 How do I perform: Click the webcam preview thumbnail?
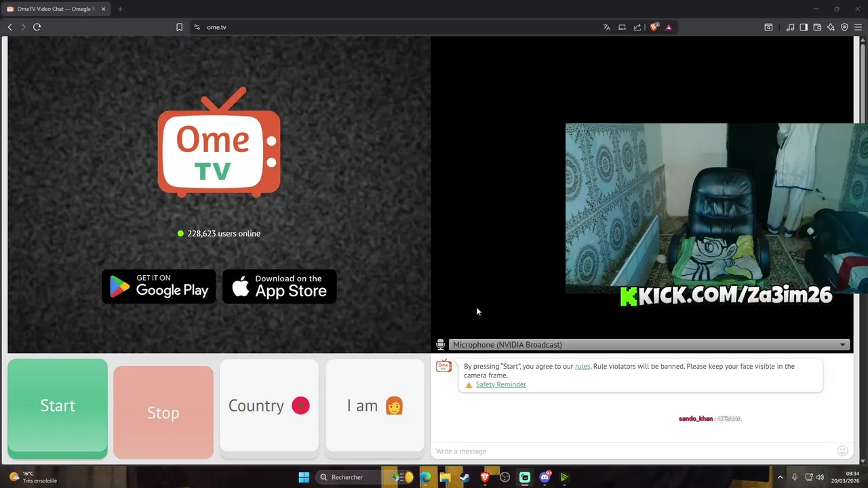[x=717, y=209]
